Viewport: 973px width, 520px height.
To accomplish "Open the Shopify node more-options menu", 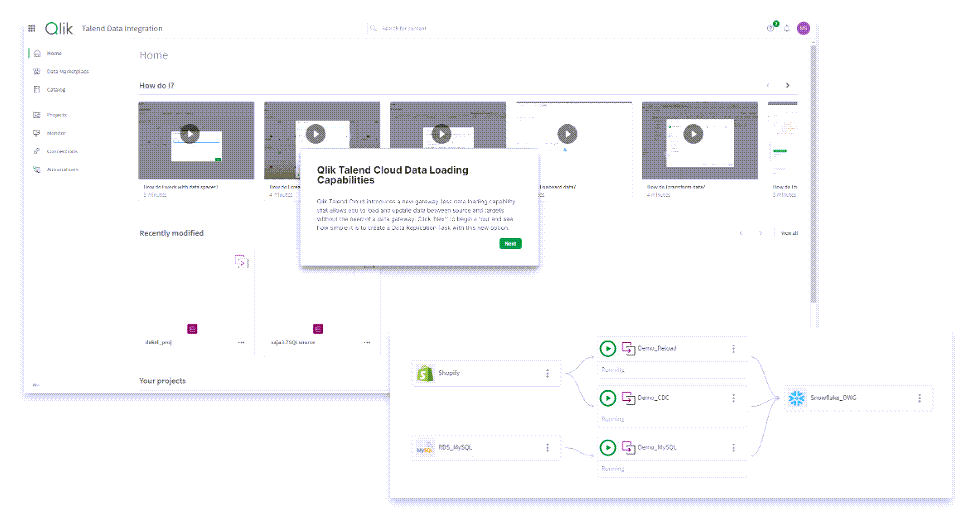I will (547, 374).
